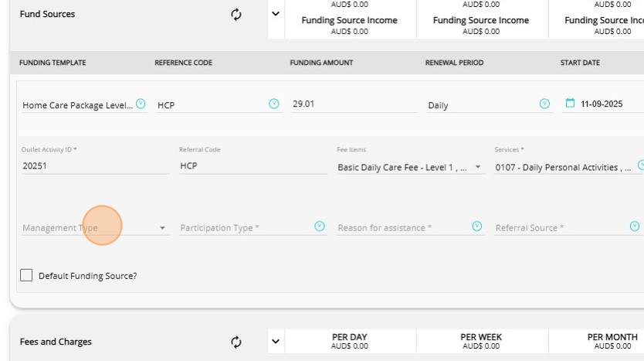Open the Start Date calendar picker
Viewport: 644px width, 361px height.
570,104
